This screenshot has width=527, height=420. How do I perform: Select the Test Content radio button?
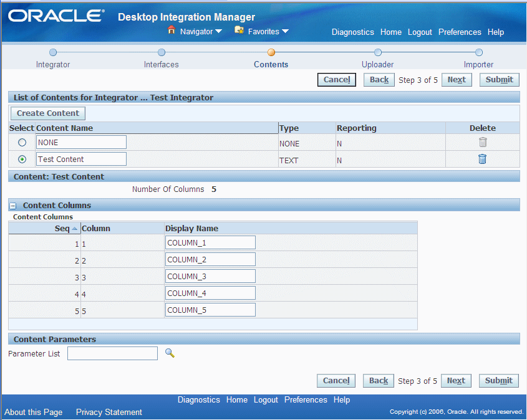pyautogui.click(x=22, y=159)
